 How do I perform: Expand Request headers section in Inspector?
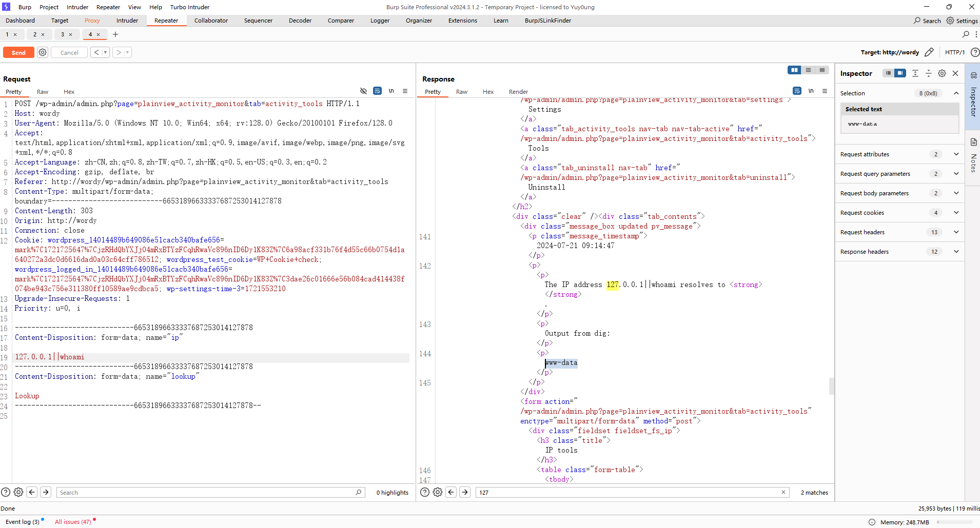[x=956, y=232]
